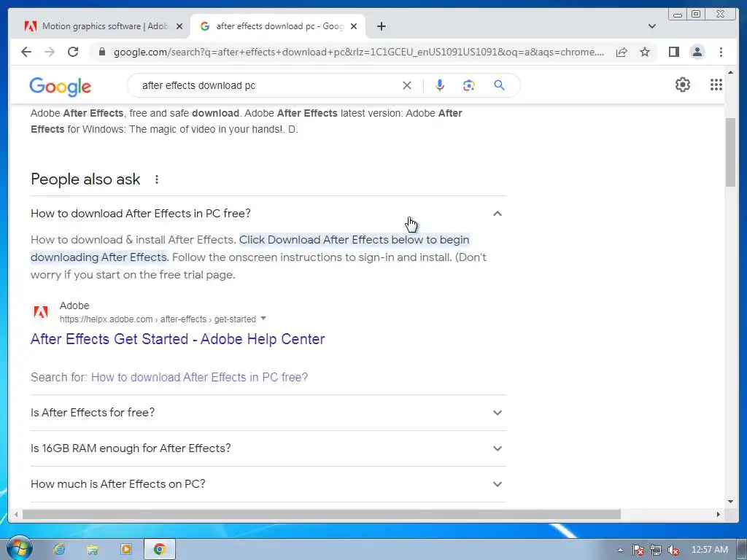Screen dimensions: 747x560
Task: Go to Google homepage via logo
Action: click(x=60, y=87)
